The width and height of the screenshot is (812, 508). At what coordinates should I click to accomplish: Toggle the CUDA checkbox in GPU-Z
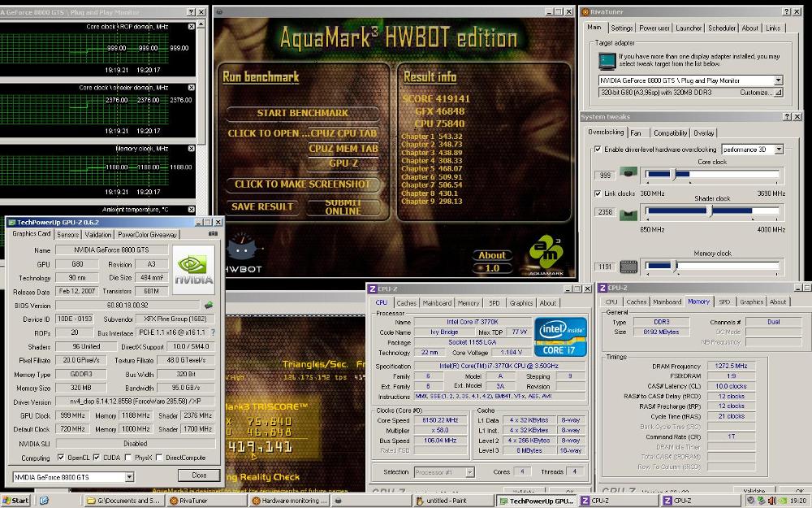coord(97,457)
